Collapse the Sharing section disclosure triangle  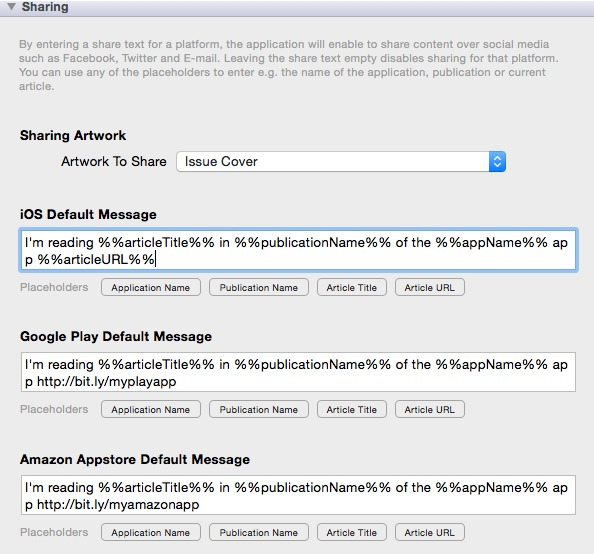click(x=11, y=6)
